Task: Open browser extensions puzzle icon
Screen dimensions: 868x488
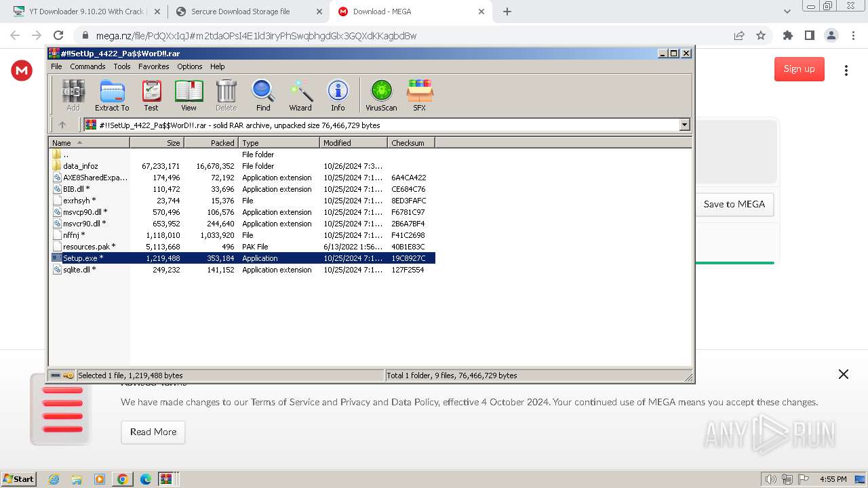Action: (787, 36)
